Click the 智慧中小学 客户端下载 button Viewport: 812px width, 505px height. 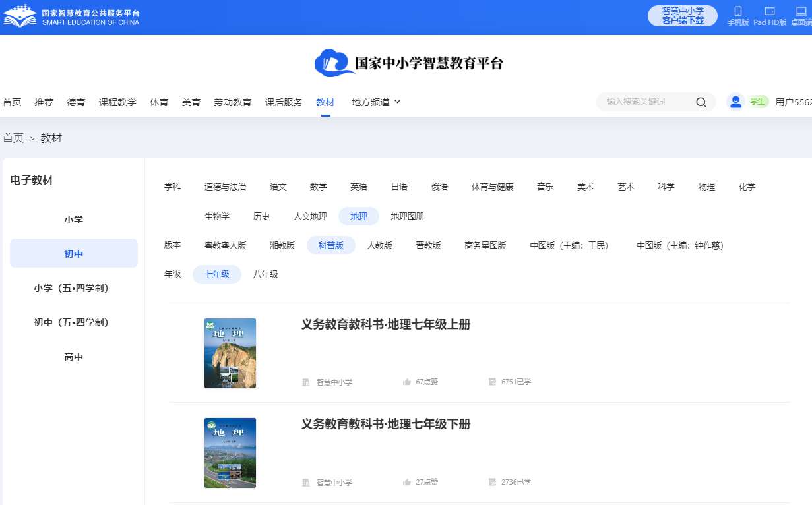(x=683, y=16)
